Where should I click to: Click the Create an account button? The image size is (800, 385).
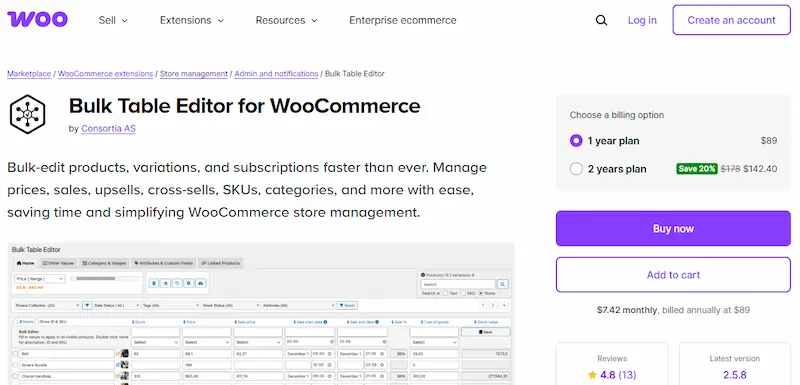pyautogui.click(x=731, y=20)
